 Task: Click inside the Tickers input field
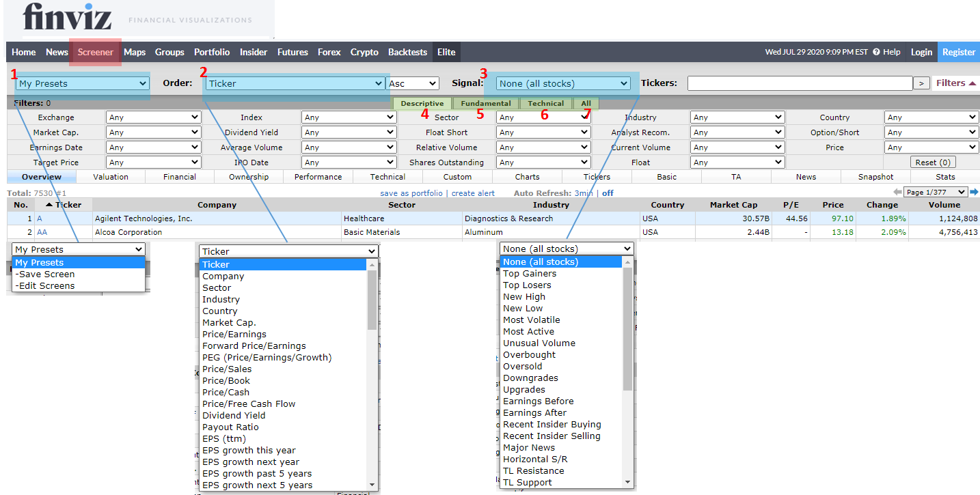click(800, 83)
